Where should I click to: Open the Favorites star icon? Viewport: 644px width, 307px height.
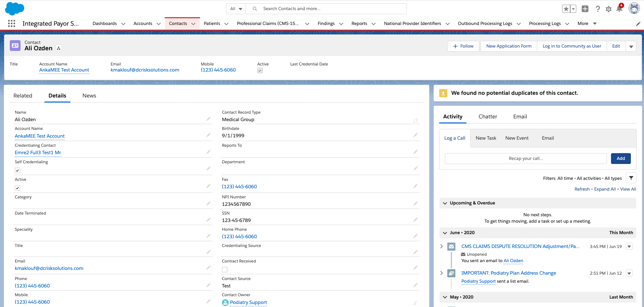(x=566, y=9)
